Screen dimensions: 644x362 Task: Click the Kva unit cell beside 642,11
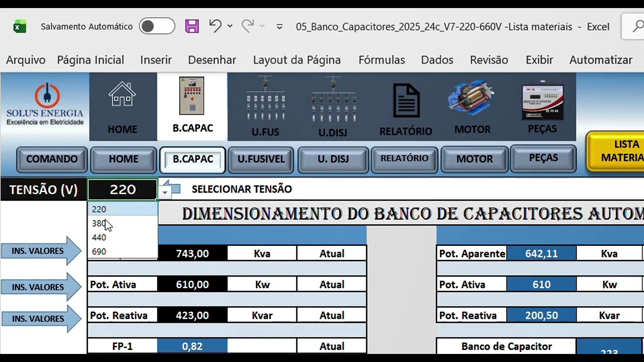click(609, 253)
